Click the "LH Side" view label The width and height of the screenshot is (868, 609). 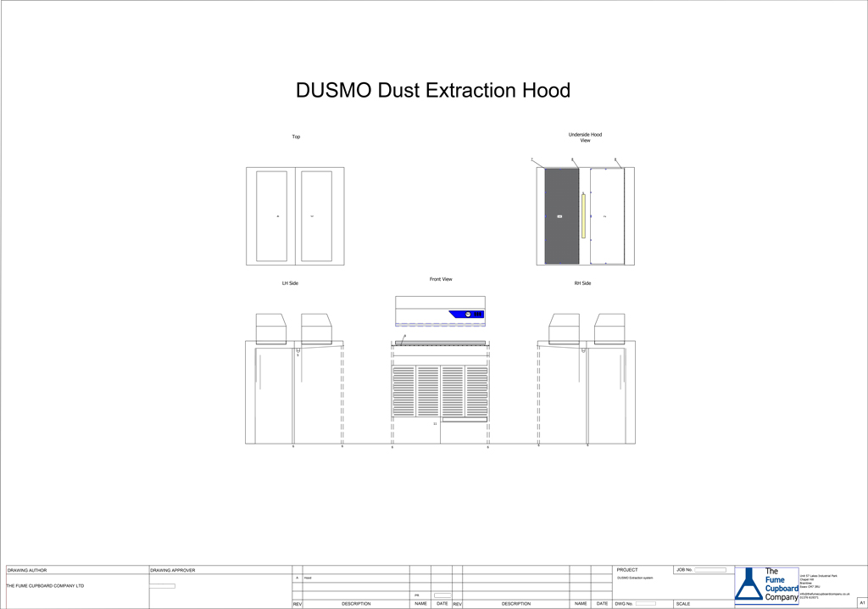[x=290, y=283]
